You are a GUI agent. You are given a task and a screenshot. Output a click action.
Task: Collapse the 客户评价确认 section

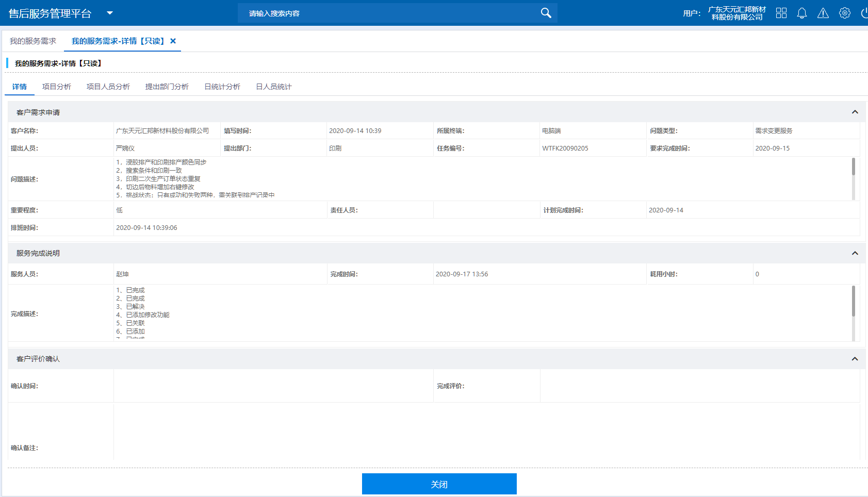[x=855, y=359]
